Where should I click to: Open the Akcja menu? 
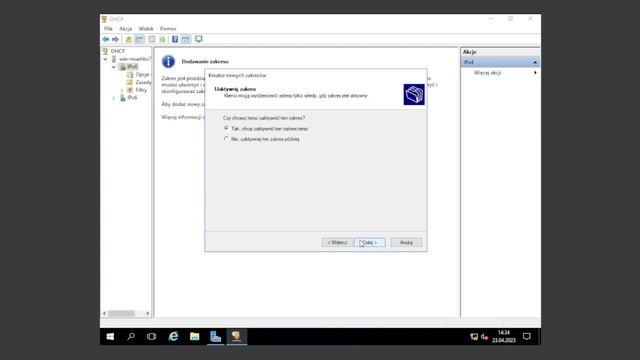125,29
